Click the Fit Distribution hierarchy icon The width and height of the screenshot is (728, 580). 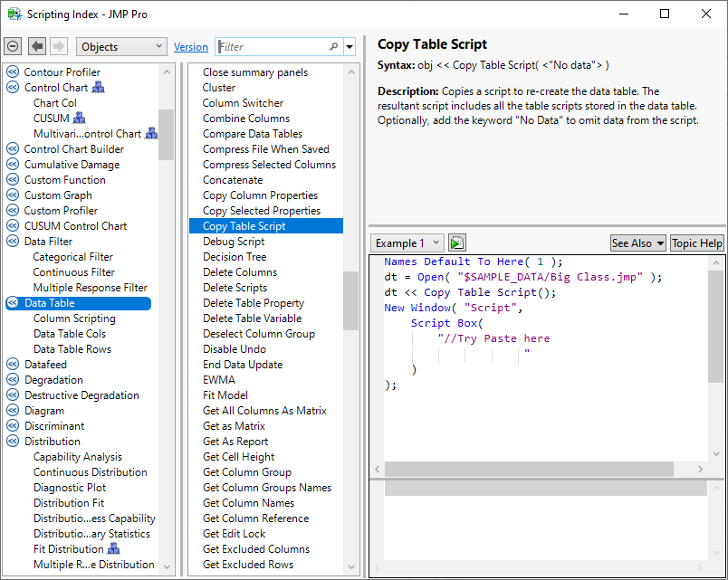[114, 549]
